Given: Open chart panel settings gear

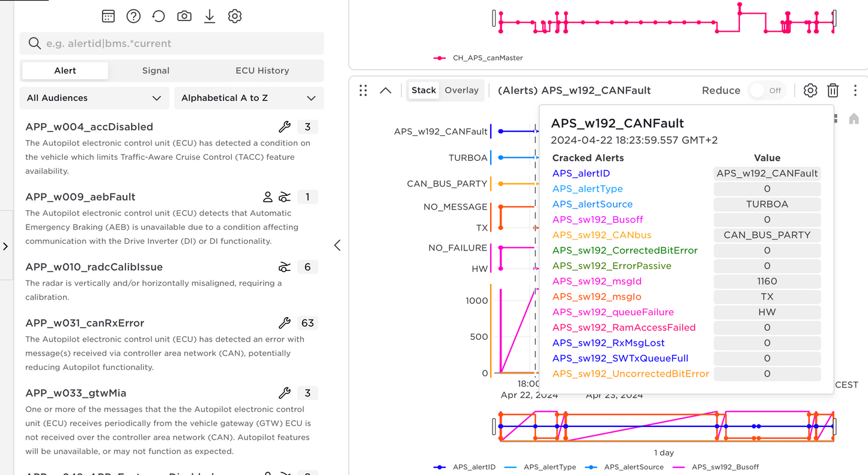Looking at the screenshot, I should point(810,91).
